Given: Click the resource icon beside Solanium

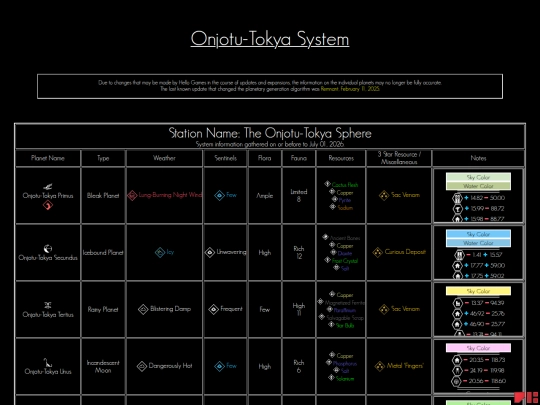Looking at the screenshot, I should [331, 378].
